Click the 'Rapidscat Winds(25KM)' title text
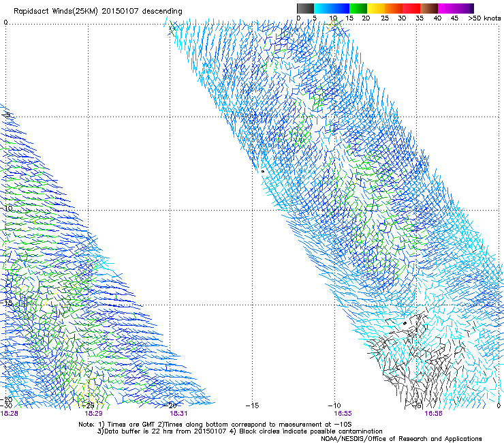Screen dimensions: 504x443 56,12
